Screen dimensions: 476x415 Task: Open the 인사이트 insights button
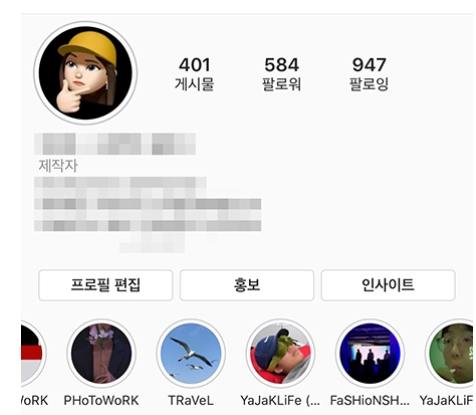tap(388, 285)
